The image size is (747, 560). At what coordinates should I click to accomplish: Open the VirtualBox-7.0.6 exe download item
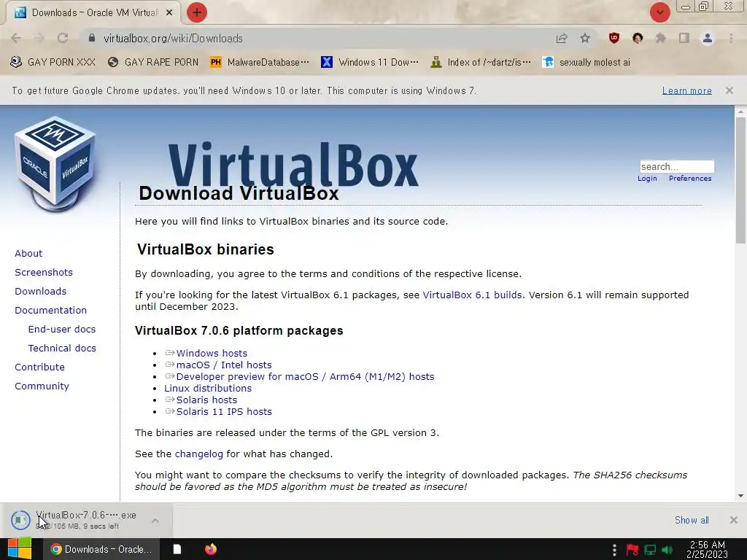coord(86,520)
